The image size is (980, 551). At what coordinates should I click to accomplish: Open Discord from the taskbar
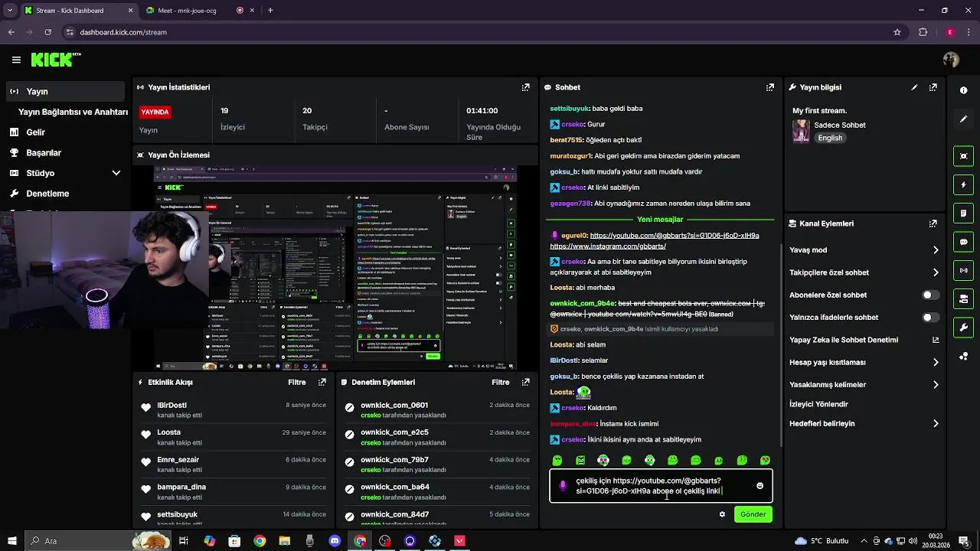pyautogui.click(x=335, y=541)
